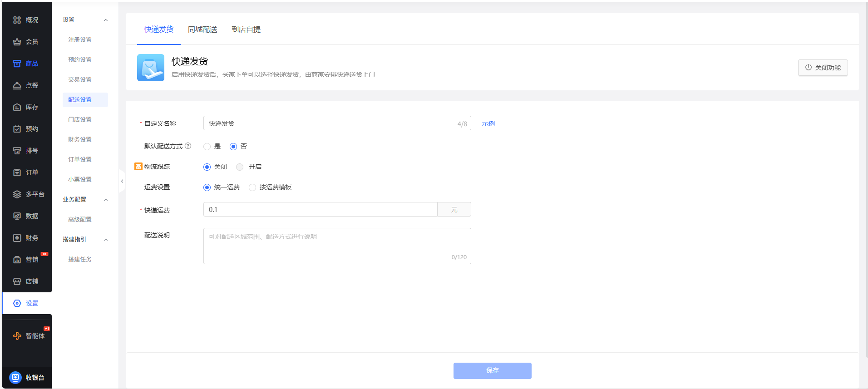Set 物流跟踪 to 关闭
868x389 pixels.
(207, 167)
